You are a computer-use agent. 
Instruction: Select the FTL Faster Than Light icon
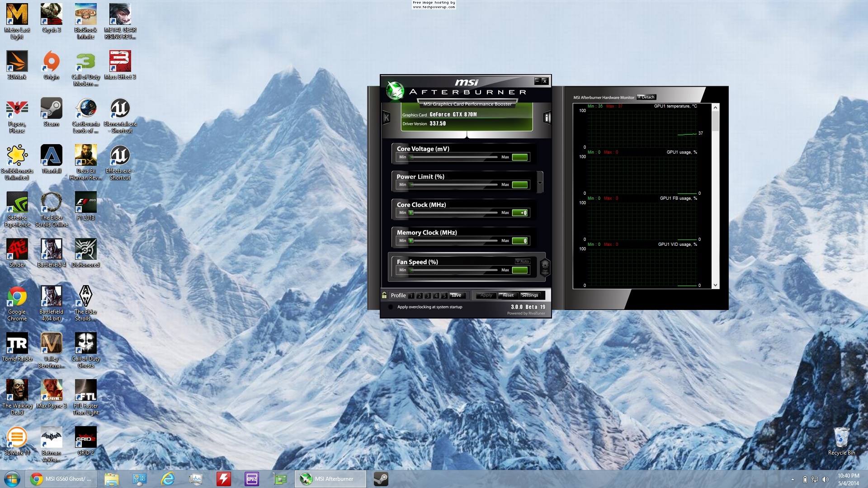pyautogui.click(x=85, y=397)
